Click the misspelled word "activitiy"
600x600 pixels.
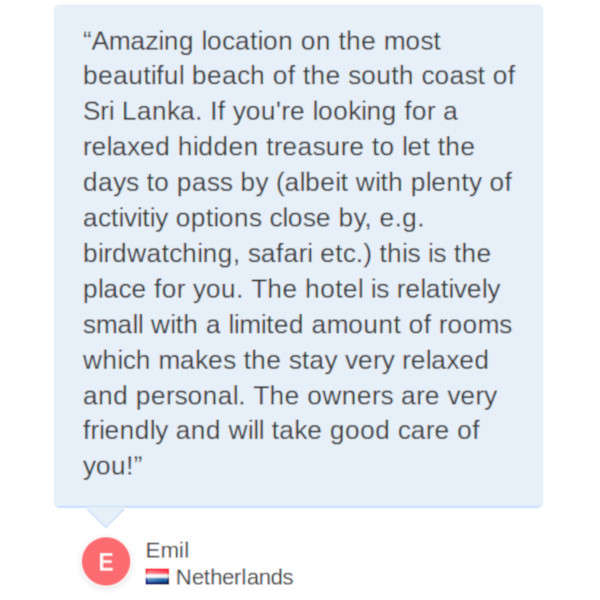pos(130,219)
